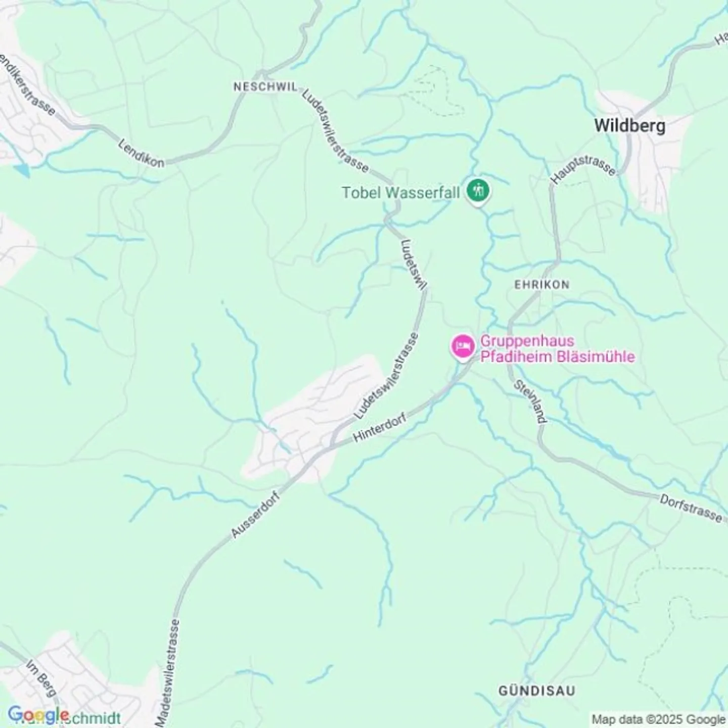Select the pink lodging marker for Gruppenhaus Bläsimühle

click(462, 348)
